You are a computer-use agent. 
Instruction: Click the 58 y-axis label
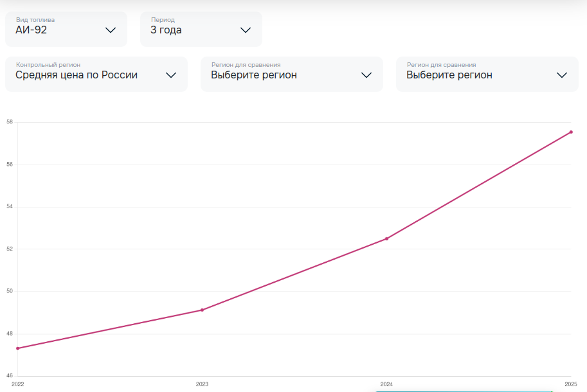[x=10, y=122]
